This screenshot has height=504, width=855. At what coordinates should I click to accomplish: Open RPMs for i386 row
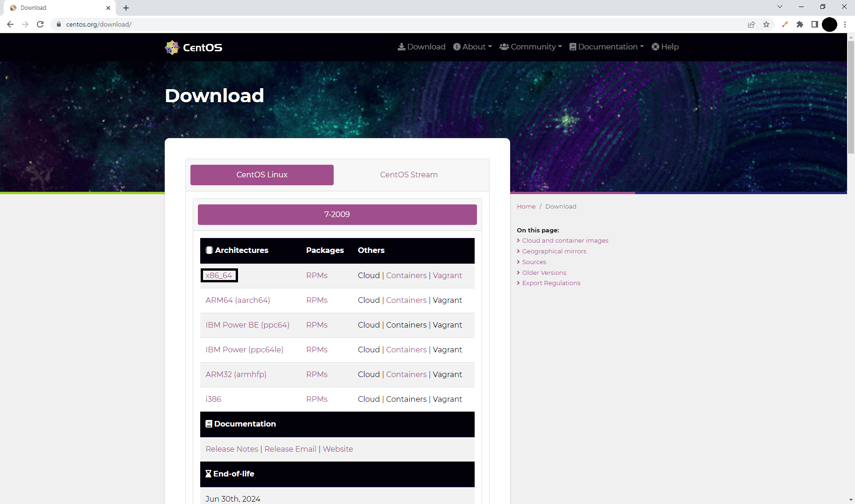click(317, 399)
